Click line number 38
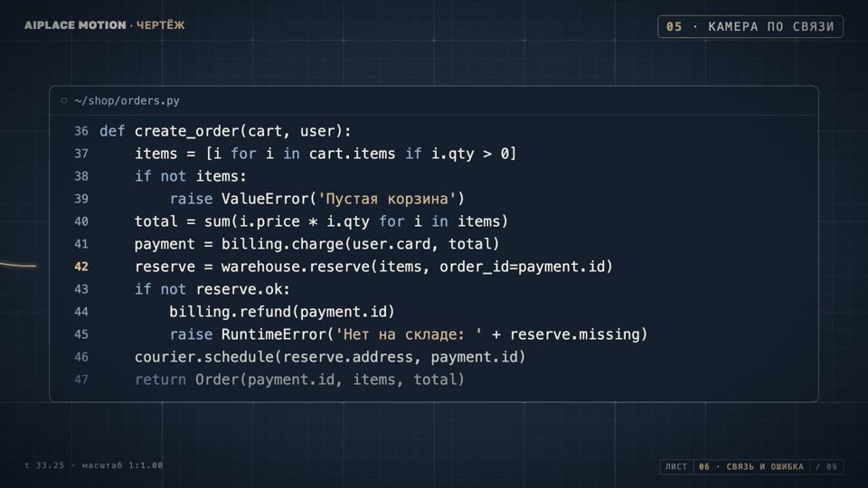 [81, 176]
